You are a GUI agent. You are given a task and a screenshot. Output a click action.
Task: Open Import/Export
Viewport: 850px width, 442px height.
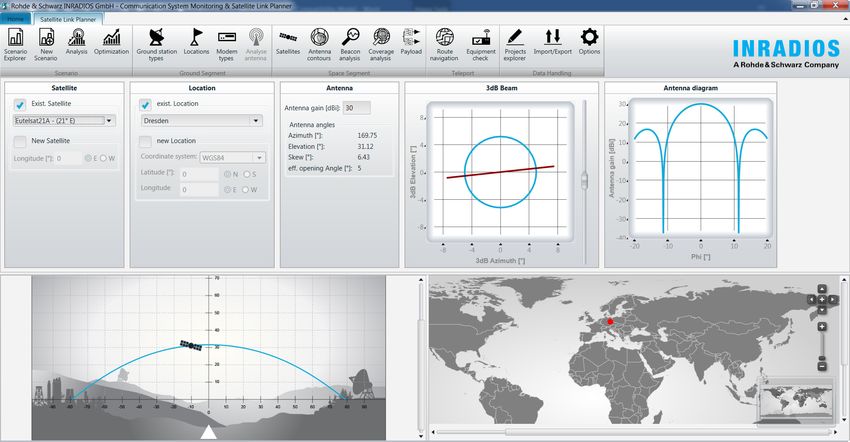552,42
